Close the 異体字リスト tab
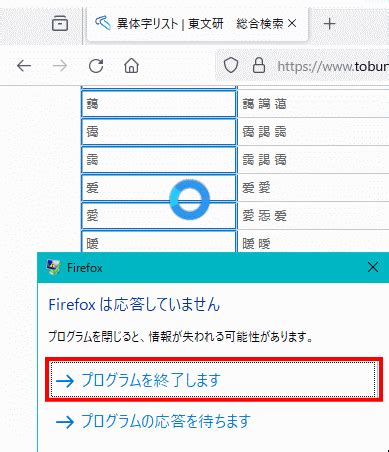The width and height of the screenshot is (389, 452). click(292, 23)
